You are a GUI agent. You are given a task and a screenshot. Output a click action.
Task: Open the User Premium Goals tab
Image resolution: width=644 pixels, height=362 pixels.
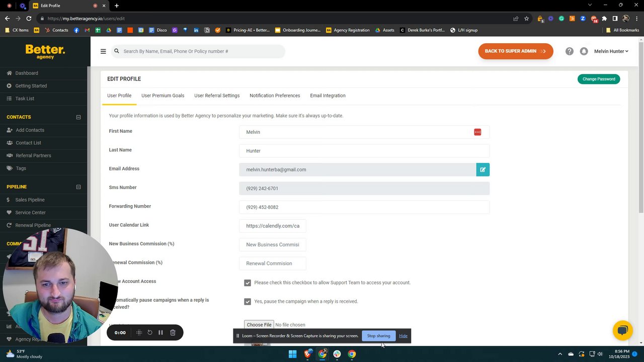(163, 96)
